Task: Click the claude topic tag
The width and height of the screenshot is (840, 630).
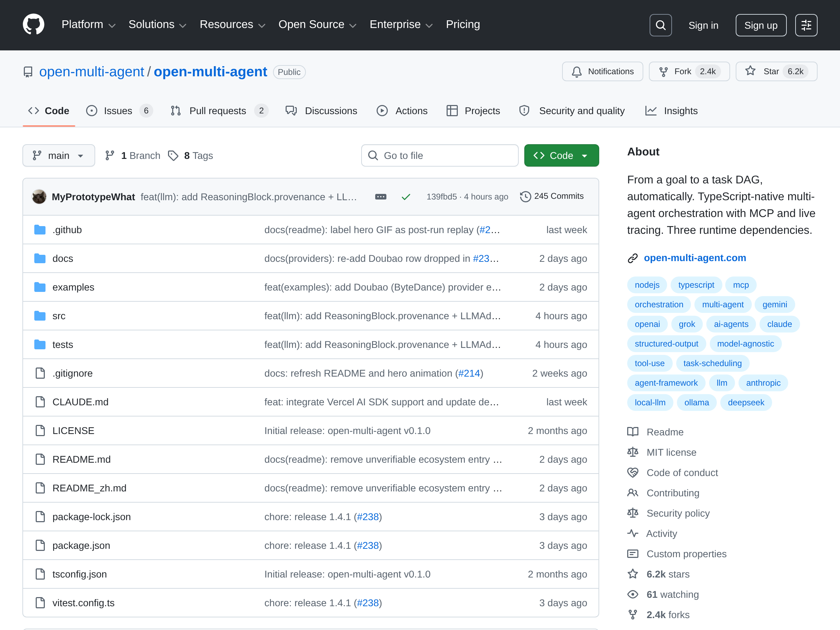Action: tap(779, 324)
